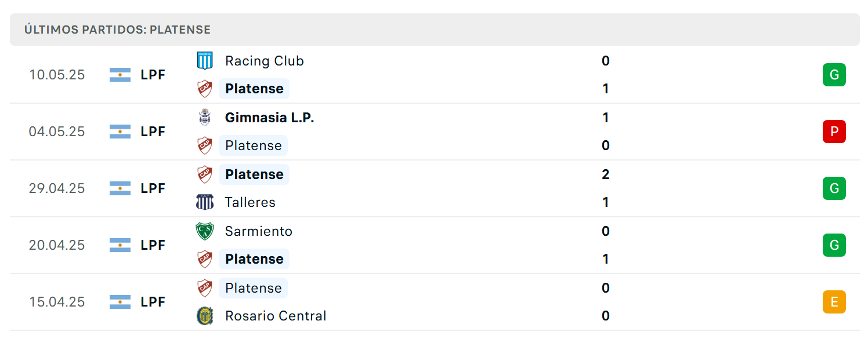Image resolution: width=868 pixels, height=339 pixels.
Task: Click the Rosario Central team crest
Action: click(x=205, y=316)
